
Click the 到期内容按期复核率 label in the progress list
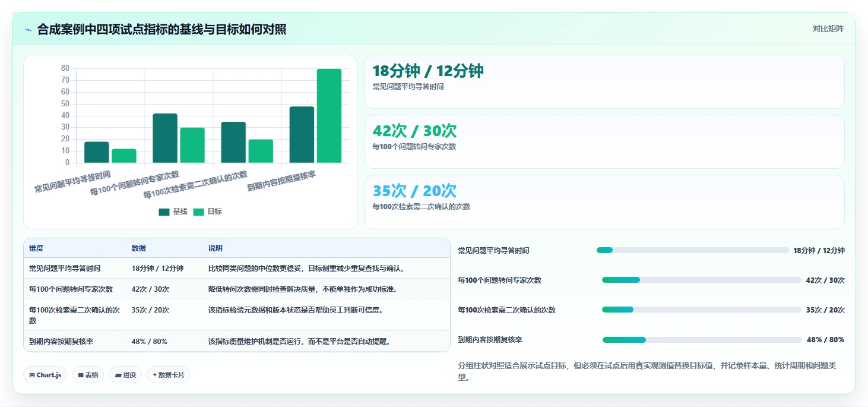[x=490, y=340]
